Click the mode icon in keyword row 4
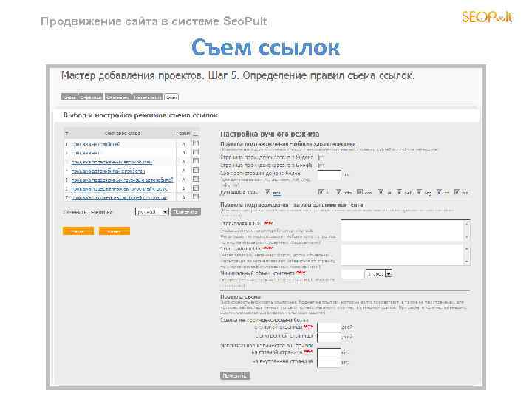 tap(184, 171)
